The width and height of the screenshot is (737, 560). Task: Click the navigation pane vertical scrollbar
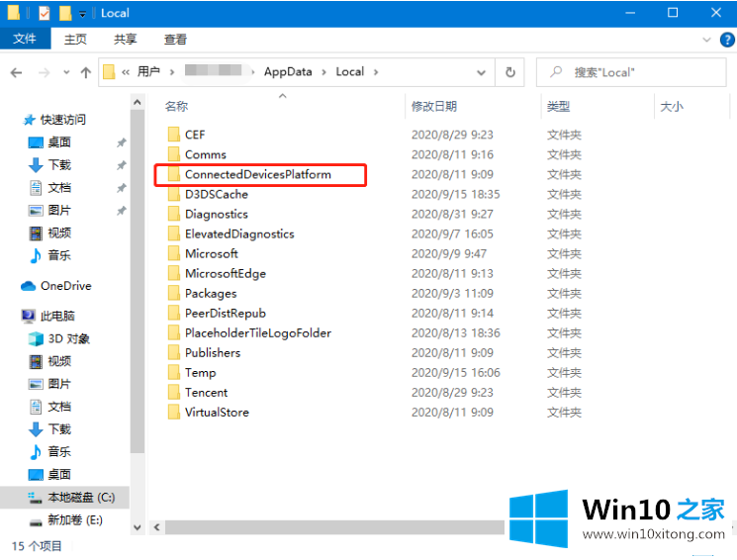tap(138, 297)
